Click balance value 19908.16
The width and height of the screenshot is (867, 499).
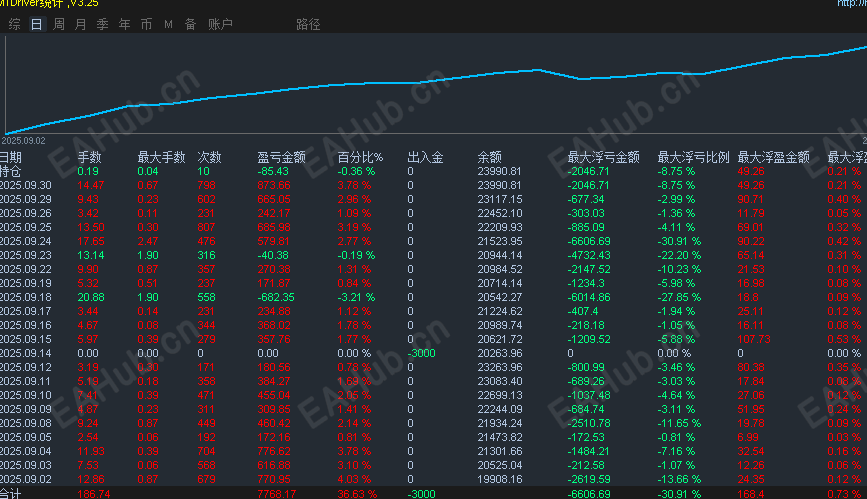click(499, 479)
